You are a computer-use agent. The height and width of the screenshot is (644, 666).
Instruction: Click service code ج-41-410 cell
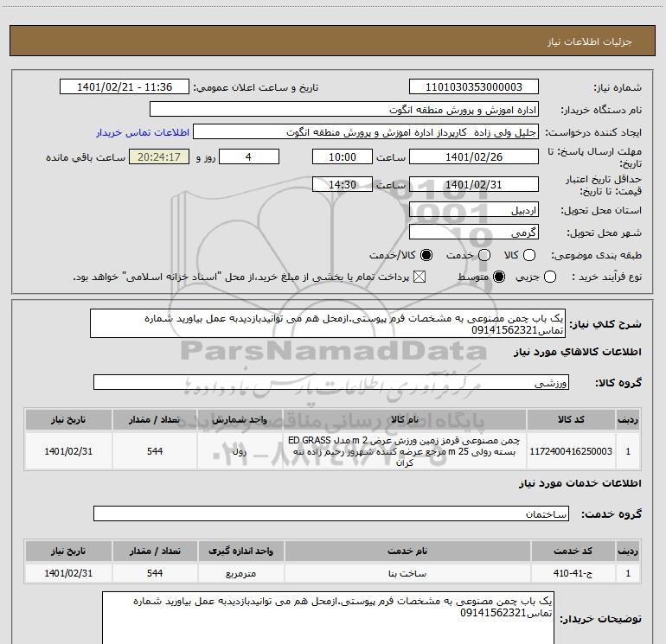tap(573, 573)
